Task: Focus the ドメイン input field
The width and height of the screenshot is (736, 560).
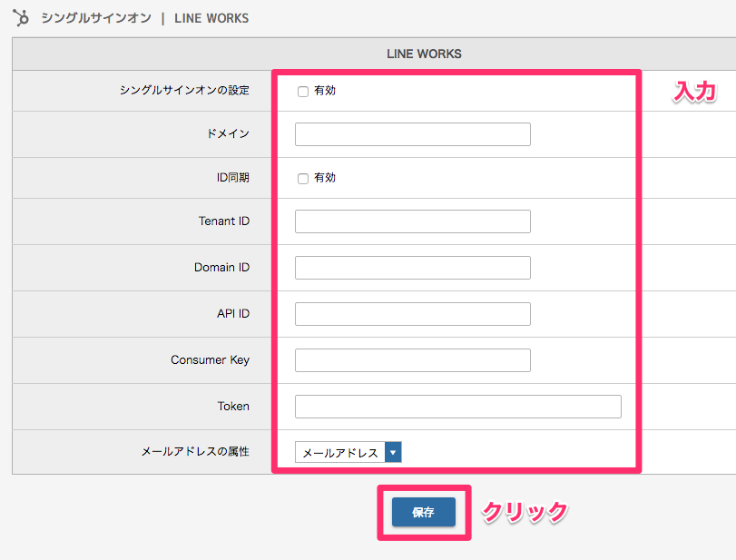Action: (413, 134)
